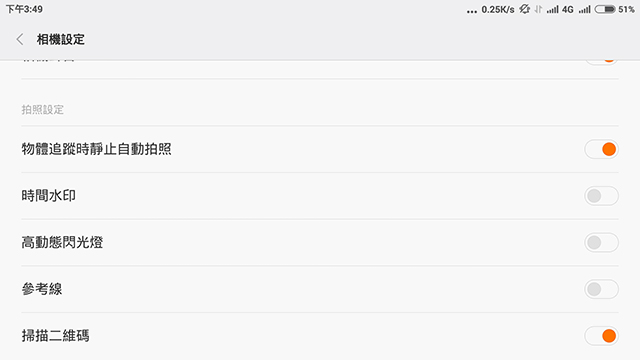Enable the 時間水印 toggle switch
The height and width of the screenshot is (360, 640).
601,196
